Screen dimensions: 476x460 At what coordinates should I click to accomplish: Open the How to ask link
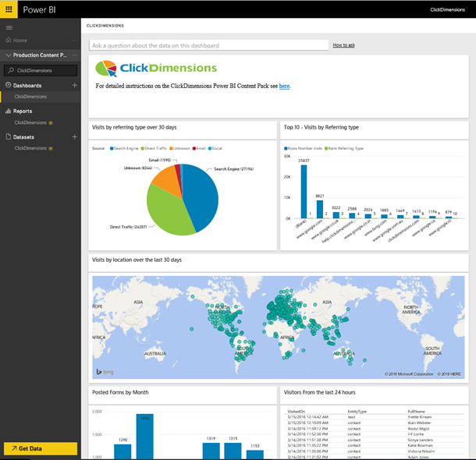pyautogui.click(x=343, y=45)
